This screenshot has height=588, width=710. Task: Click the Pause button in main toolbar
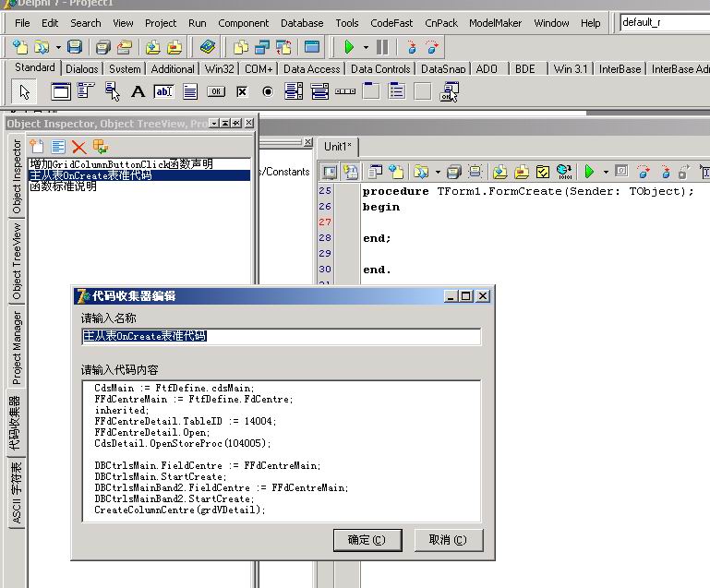click(x=382, y=47)
